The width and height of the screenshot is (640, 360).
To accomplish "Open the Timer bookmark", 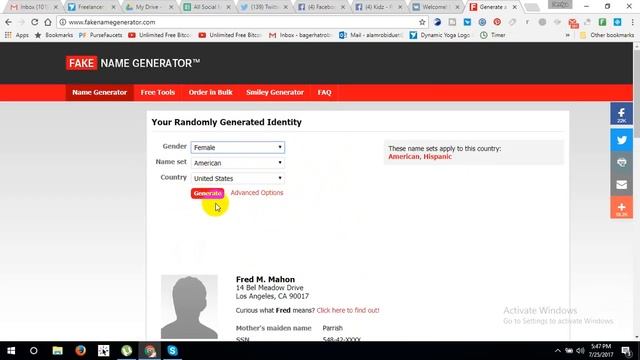I will (x=493, y=35).
